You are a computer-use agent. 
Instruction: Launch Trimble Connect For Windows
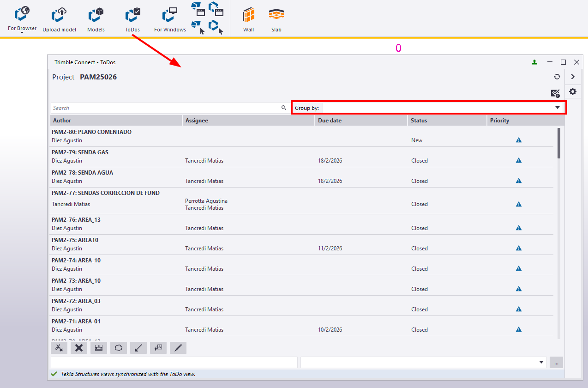point(170,19)
